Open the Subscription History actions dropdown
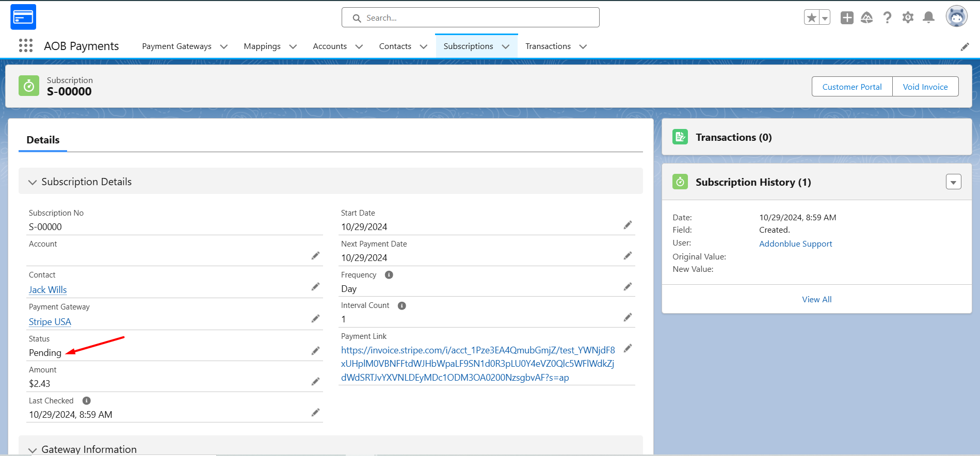The height and width of the screenshot is (456, 980). tap(954, 182)
